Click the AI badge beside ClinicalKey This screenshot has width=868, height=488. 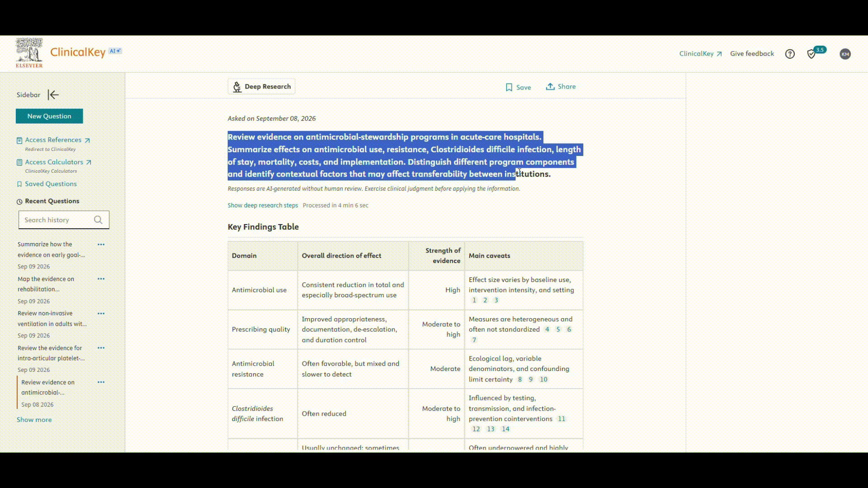[x=115, y=51]
